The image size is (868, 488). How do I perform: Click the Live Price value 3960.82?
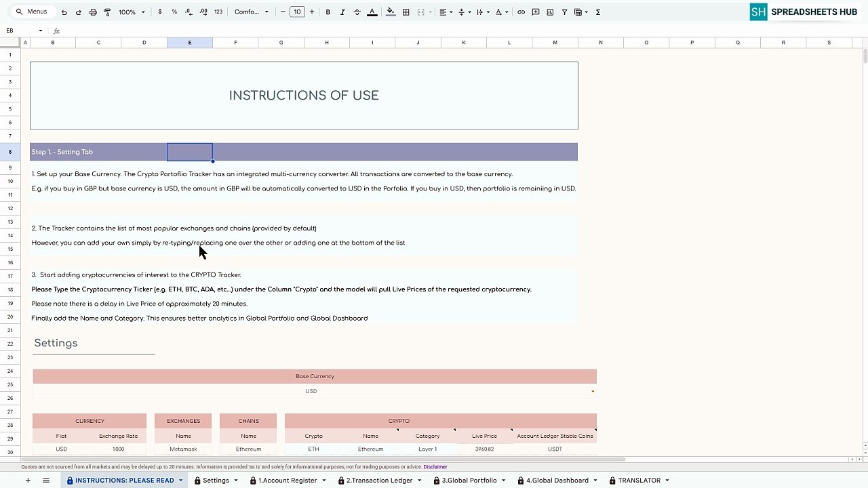(x=485, y=449)
